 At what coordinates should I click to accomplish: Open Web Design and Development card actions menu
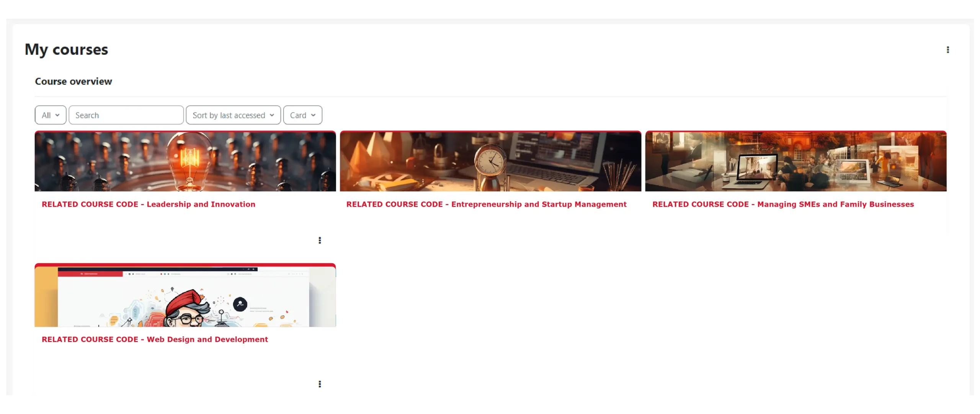(x=320, y=384)
